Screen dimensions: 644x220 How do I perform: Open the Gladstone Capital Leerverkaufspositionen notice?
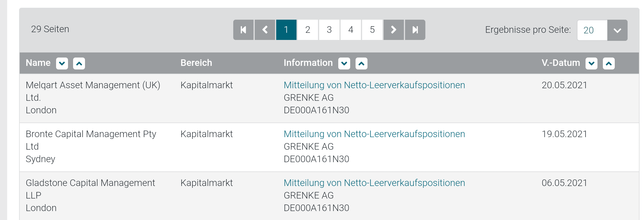click(x=374, y=183)
